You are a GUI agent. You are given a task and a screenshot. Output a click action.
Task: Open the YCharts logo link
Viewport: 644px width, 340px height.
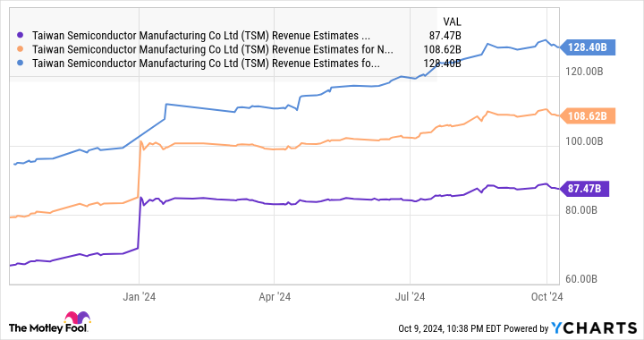[594, 327]
